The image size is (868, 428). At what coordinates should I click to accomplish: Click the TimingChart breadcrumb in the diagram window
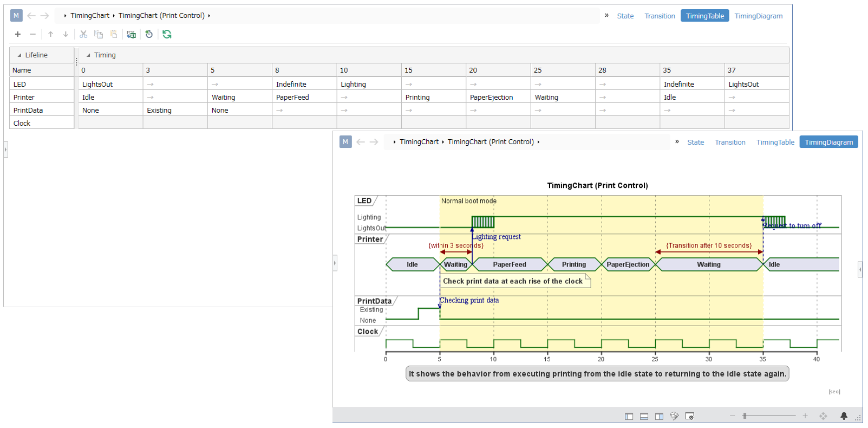coord(419,142)
